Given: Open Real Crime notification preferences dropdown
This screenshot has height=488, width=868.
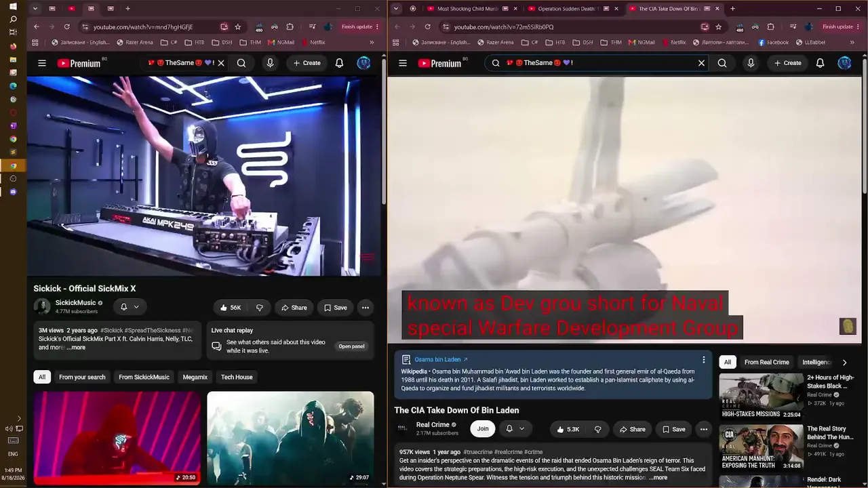Looking at the screenshot, I should (x=515, y=428).
